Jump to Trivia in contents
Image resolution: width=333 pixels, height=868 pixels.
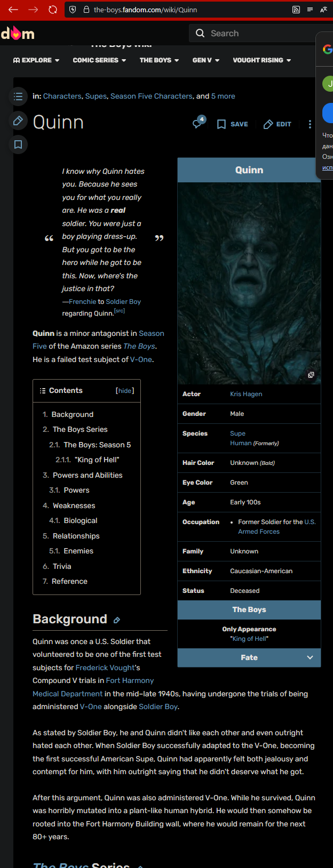click(62, 566)
